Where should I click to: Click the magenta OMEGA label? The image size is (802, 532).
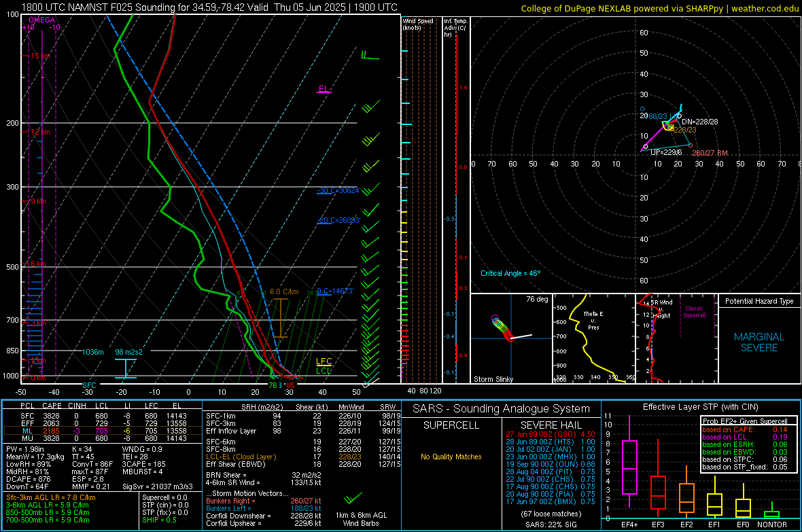coord(42,20)
